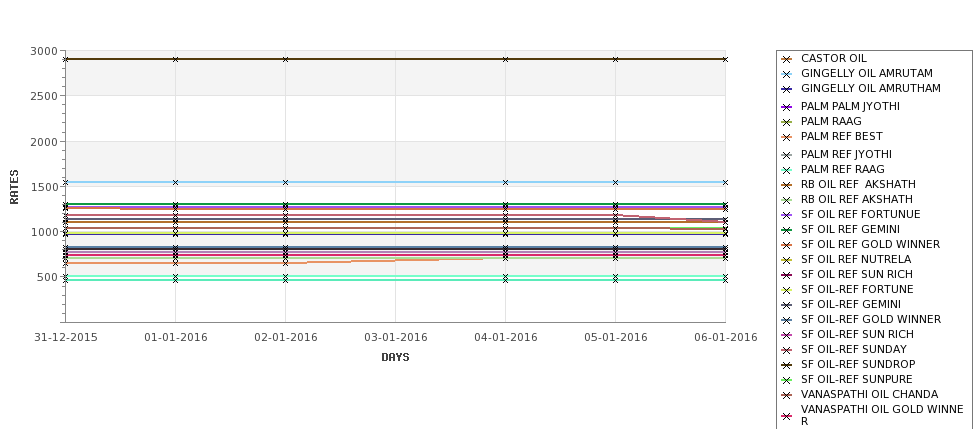Click the PALM PALM JYOTHI legend marker

click(x=786, y=107)
